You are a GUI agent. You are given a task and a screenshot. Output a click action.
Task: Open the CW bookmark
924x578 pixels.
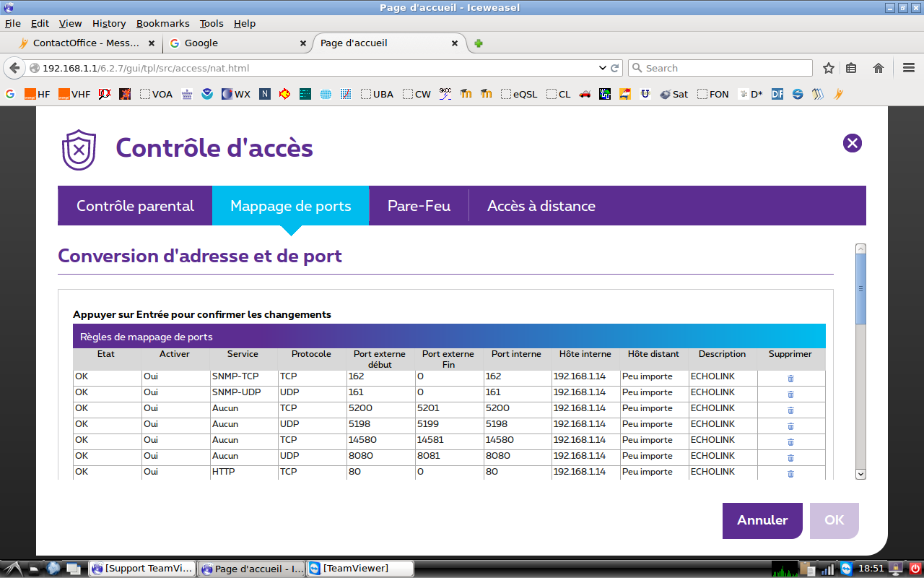click(x=417, y=94)
